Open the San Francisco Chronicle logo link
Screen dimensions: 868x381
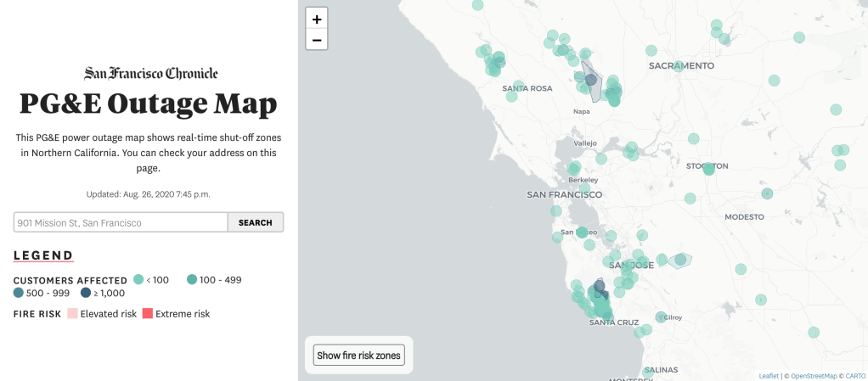[x=151, y=73]
